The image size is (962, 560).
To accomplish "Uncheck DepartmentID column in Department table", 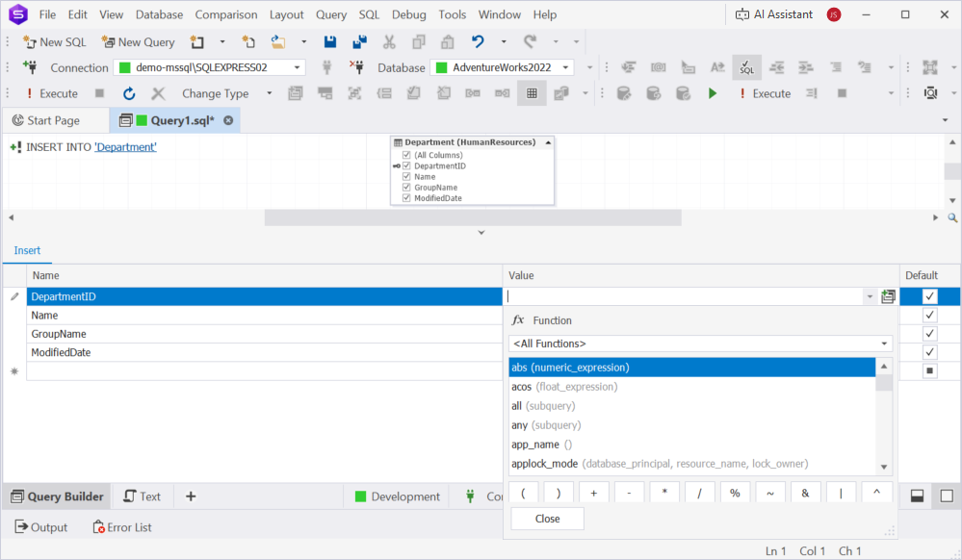I will 406,166.
